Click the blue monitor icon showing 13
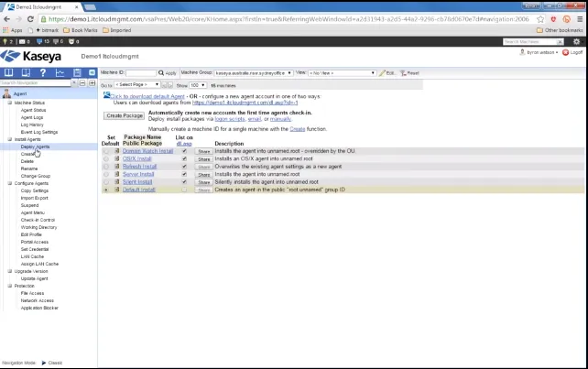 [39, 41]
